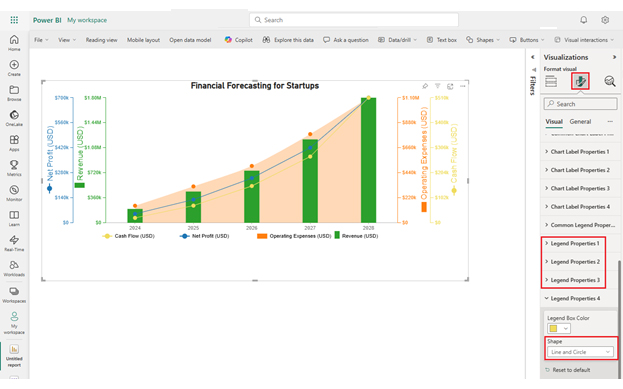Open the Shapes dropdown
This screenshot has width=623, height=389.
483,40
